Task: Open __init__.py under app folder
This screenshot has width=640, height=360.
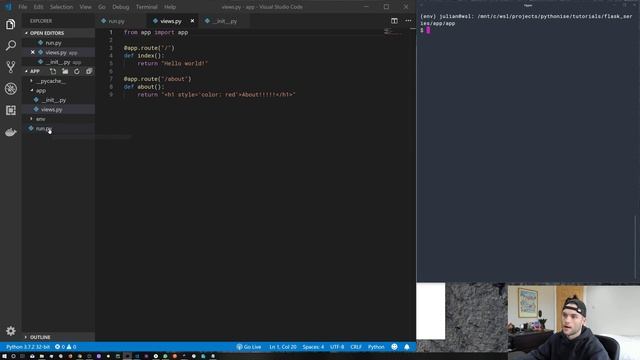Action: 58,100
